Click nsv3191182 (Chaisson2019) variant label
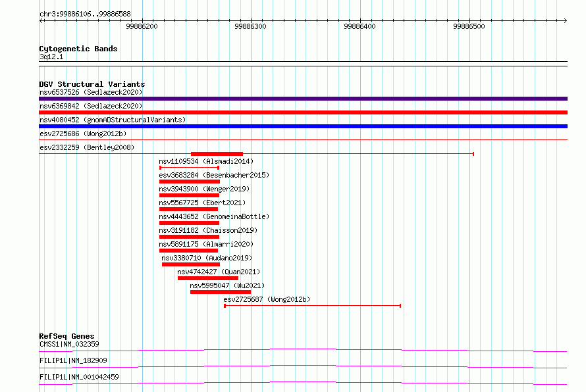The width and height of the screenshot is (586, 392). [x=208, y=230]
